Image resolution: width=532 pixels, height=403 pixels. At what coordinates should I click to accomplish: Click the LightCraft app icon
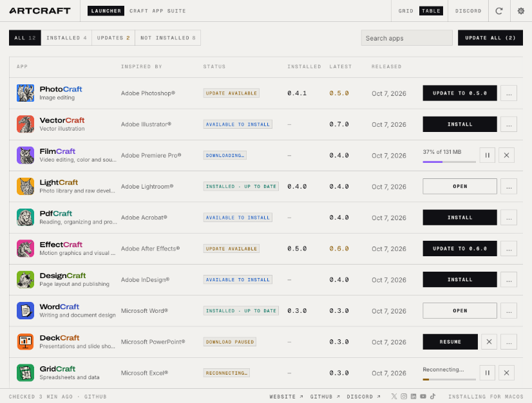click(26, 186)
